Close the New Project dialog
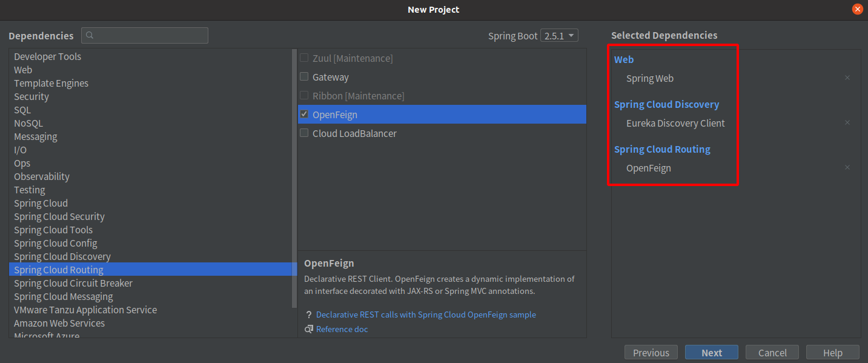868x363 pixels. [857, 9]
